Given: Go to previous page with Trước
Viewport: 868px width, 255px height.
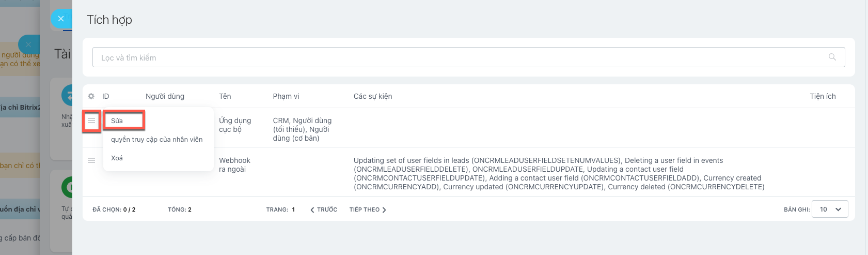Looking at the screenshot, I should 324,209.
